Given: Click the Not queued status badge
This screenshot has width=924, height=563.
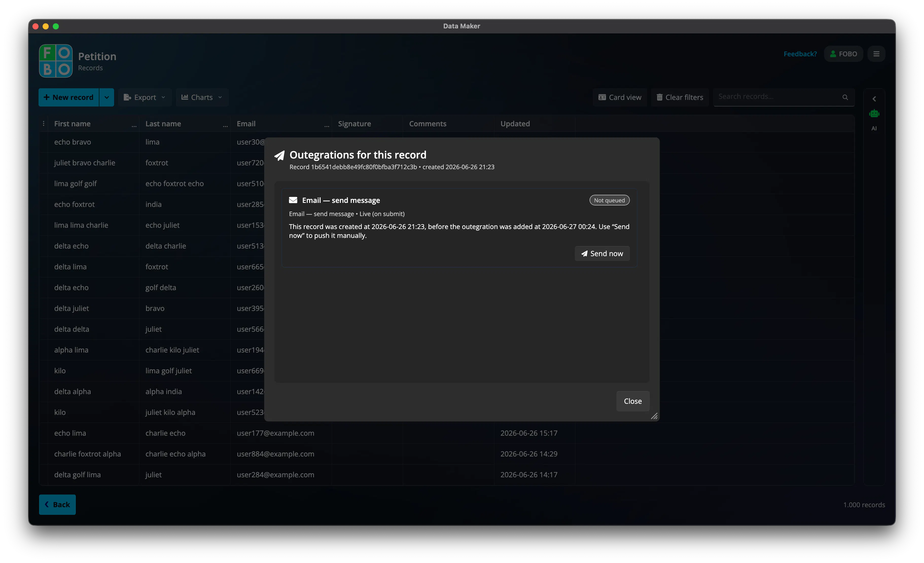Looking at the screenshot, I should 609,200.
